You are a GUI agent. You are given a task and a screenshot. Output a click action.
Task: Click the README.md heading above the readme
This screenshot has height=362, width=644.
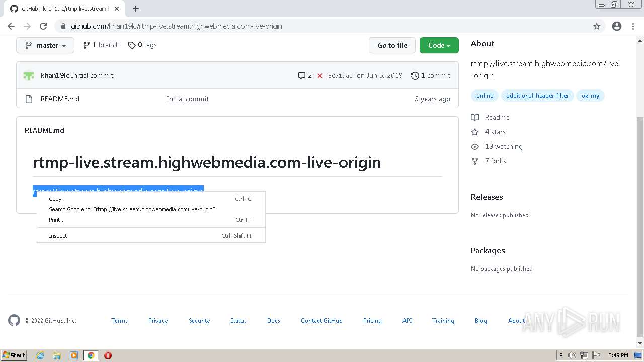tap(44, 130)
